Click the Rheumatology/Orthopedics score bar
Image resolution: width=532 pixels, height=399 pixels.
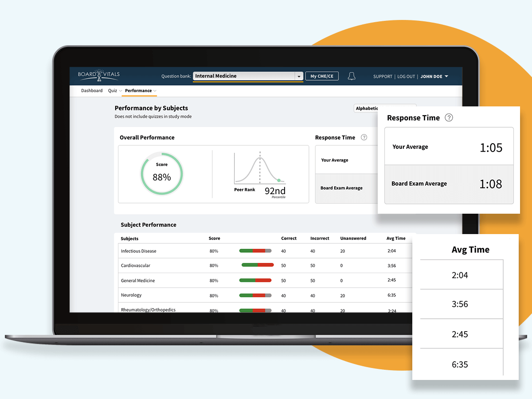(255, 310)
